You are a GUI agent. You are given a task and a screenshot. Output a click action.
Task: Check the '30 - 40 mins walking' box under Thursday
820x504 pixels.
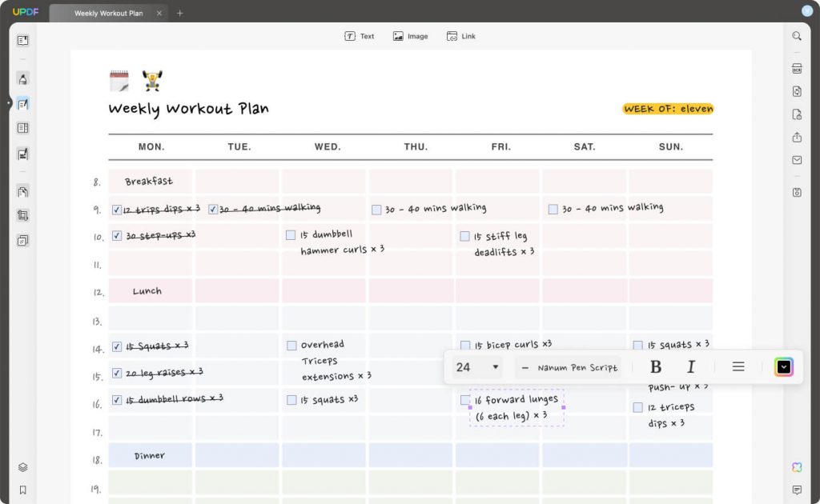376,209
